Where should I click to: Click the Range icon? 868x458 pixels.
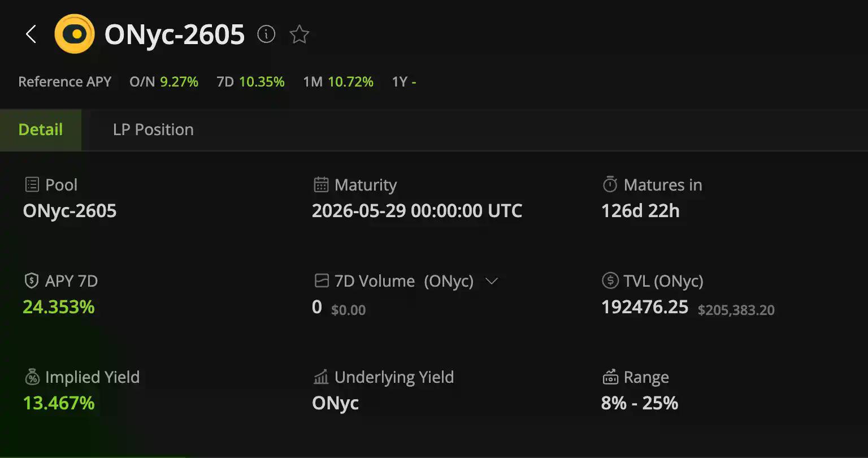(610, 377)
